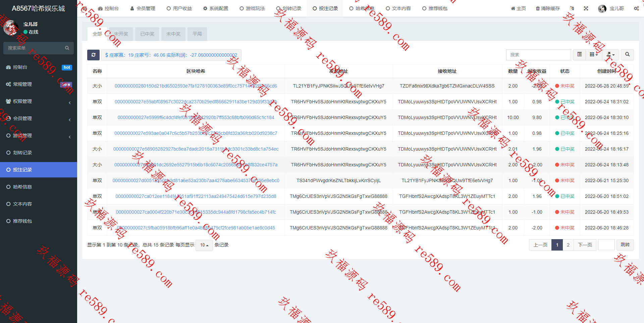644x323 pixels.
Task: Click the 宝儿哥 username in top bar
Action: coord(617,8)
